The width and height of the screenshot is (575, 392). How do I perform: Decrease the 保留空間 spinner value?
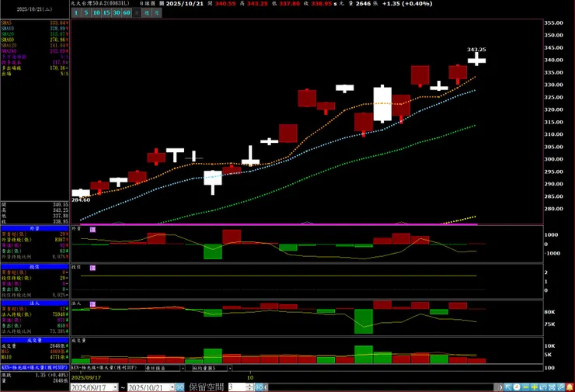point(249,390)
